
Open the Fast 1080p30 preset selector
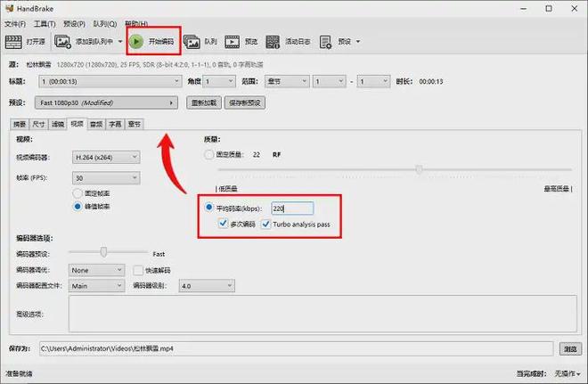[x=106, y=102]
